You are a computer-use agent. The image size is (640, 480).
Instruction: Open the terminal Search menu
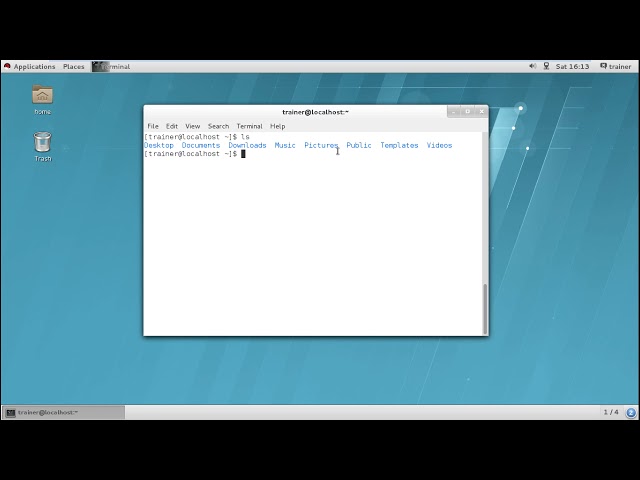[x=218, y=126]
